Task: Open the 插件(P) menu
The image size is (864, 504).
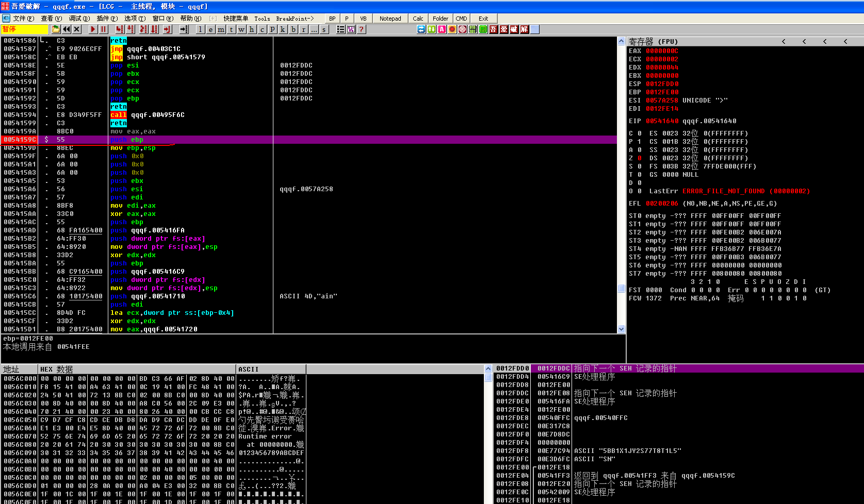Action: click(x=107, y=19)
